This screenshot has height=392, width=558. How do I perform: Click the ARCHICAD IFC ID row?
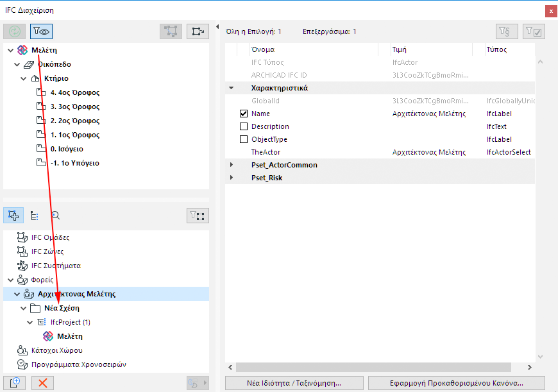[x=380, y=75]
